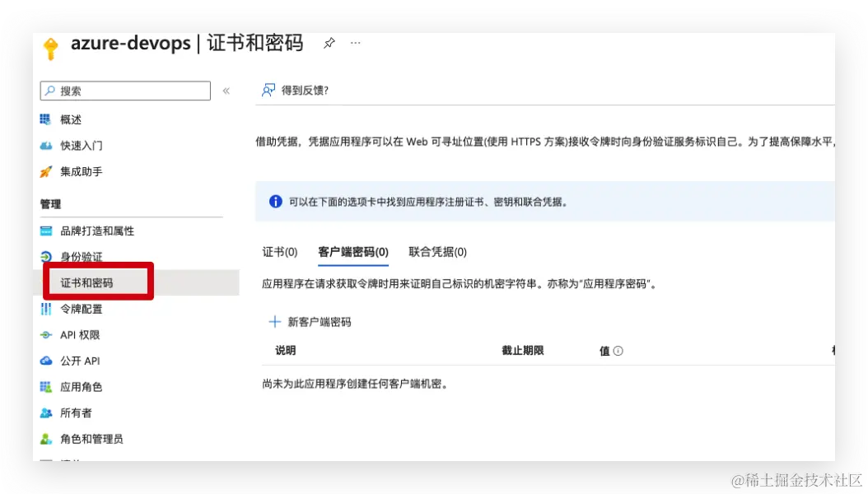Open the more options ellipsis in header
Screen dimensions: 868x494
point(356,43)
